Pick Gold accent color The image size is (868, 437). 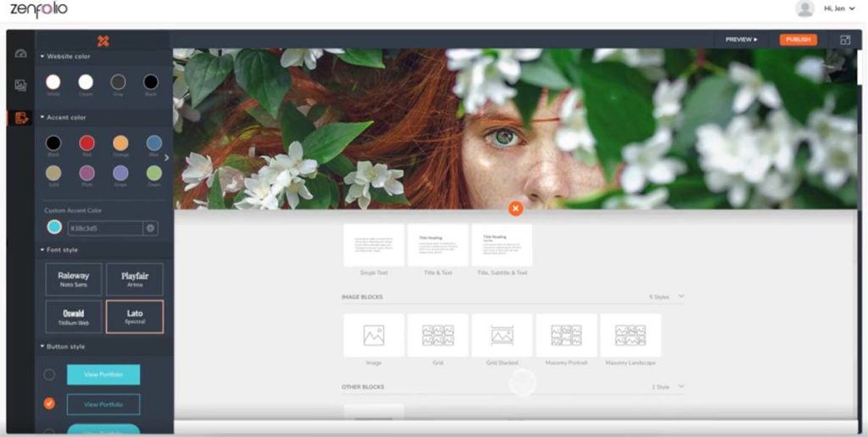click(x=53, y=173)
